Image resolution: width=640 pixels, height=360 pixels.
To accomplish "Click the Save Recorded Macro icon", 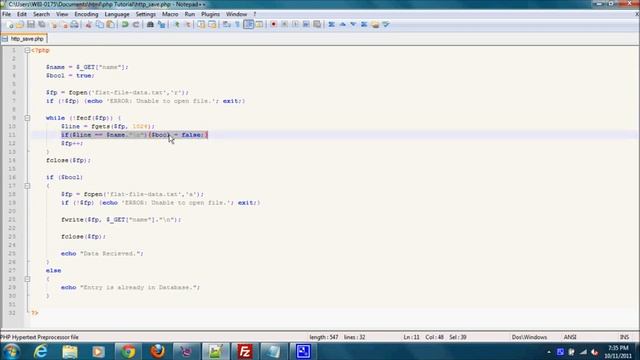I will click(x=317, y=24).
